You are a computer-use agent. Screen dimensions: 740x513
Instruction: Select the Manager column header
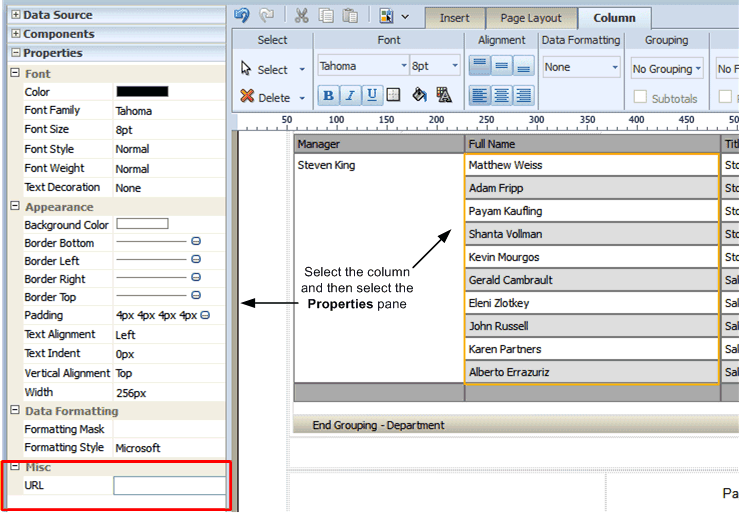(x=379, y=144)
